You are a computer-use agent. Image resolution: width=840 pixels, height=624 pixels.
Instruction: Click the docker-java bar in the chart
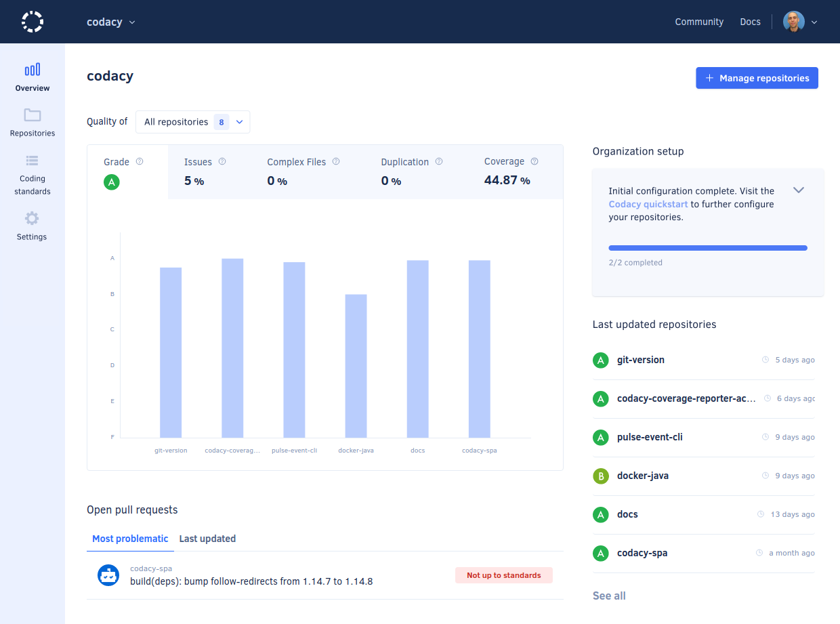coord(356,366)
